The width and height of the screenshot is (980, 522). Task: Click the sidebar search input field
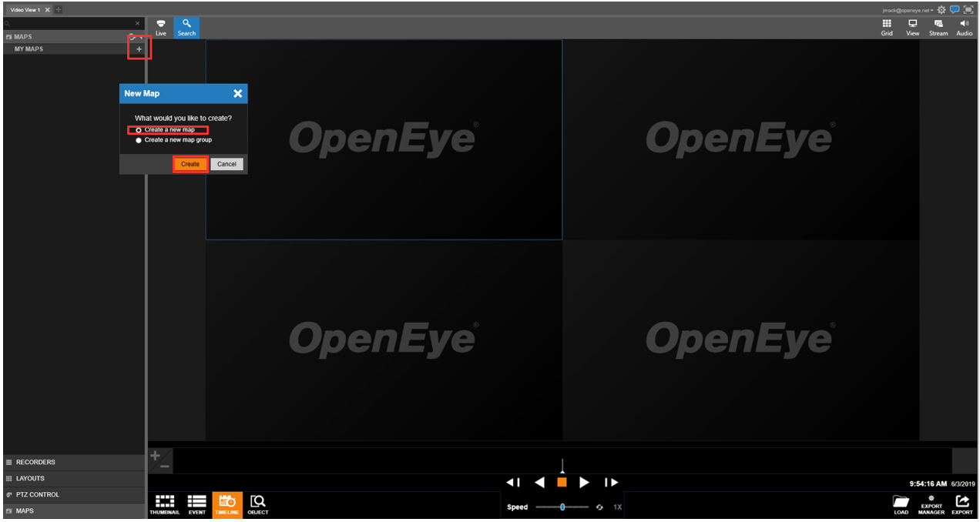coord(69,25)
